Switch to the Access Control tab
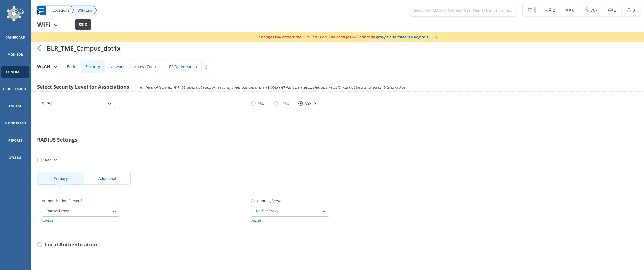644x270 pixels. point(147,67)
